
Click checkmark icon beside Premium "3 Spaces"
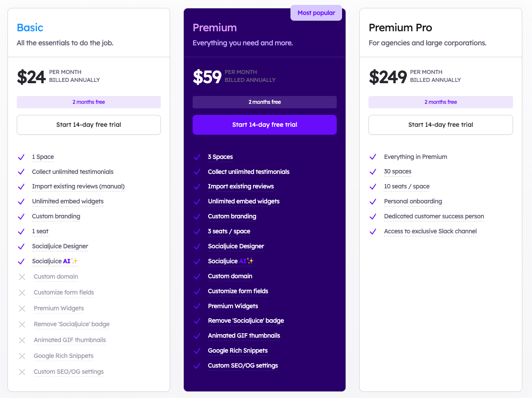coord(197,157)
